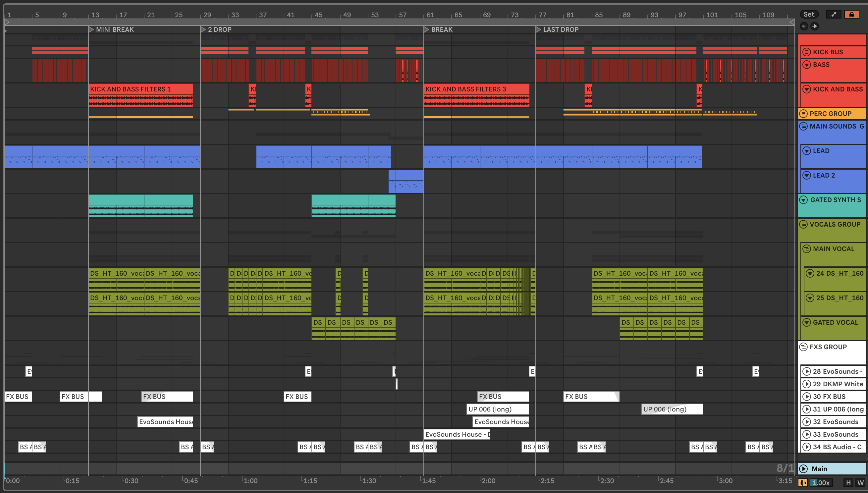Jump to previous locator arrow
The image size is (868, 493).
804,26
